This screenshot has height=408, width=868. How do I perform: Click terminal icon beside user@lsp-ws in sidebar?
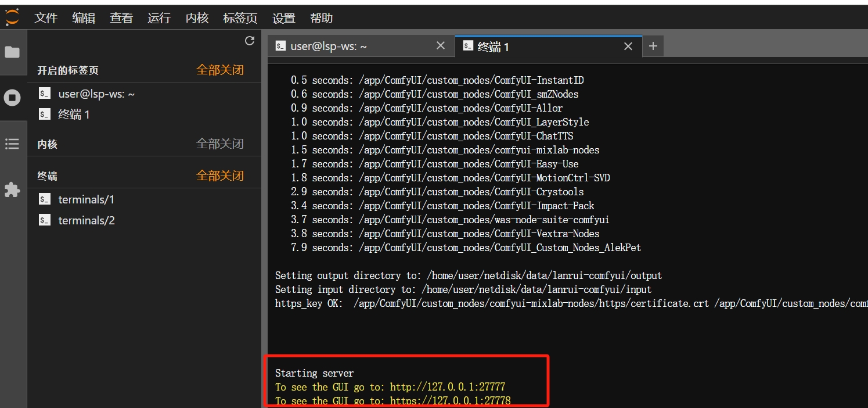(x=45, y=94)
